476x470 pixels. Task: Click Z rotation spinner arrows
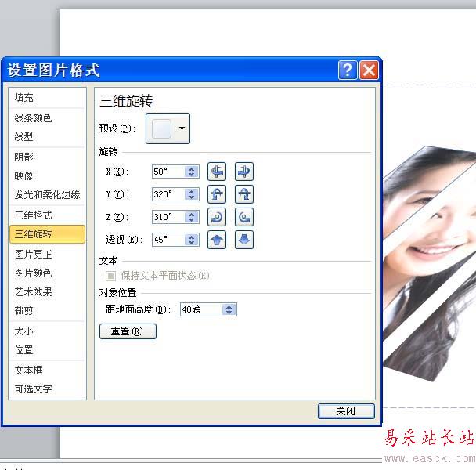192,217
